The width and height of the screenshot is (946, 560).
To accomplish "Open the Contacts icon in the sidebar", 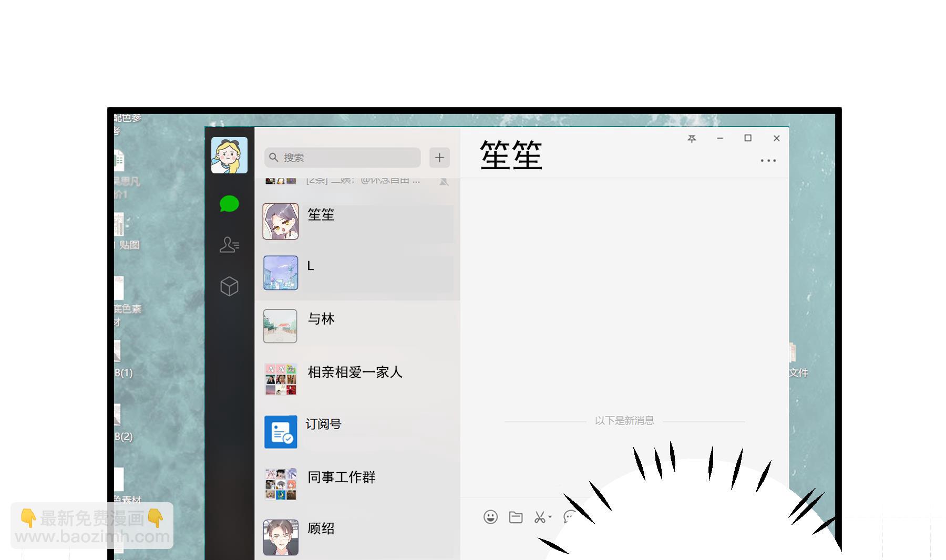I will [x=229, y=245].
